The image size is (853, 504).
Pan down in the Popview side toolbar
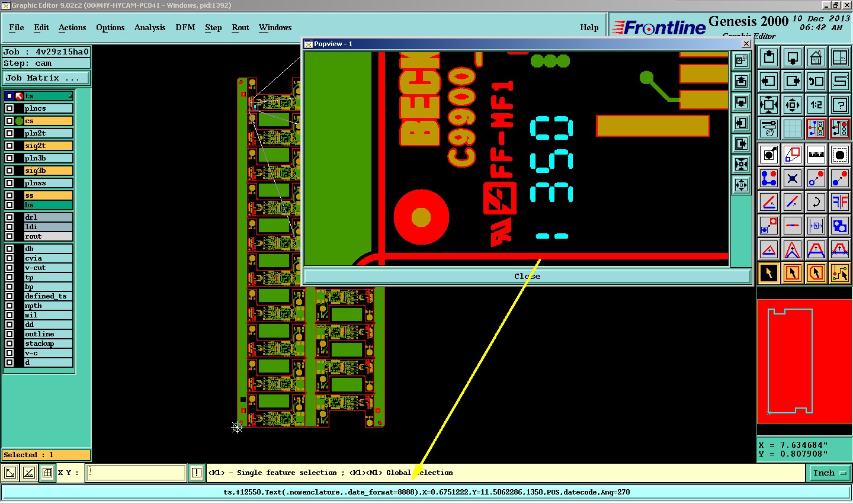741,102
